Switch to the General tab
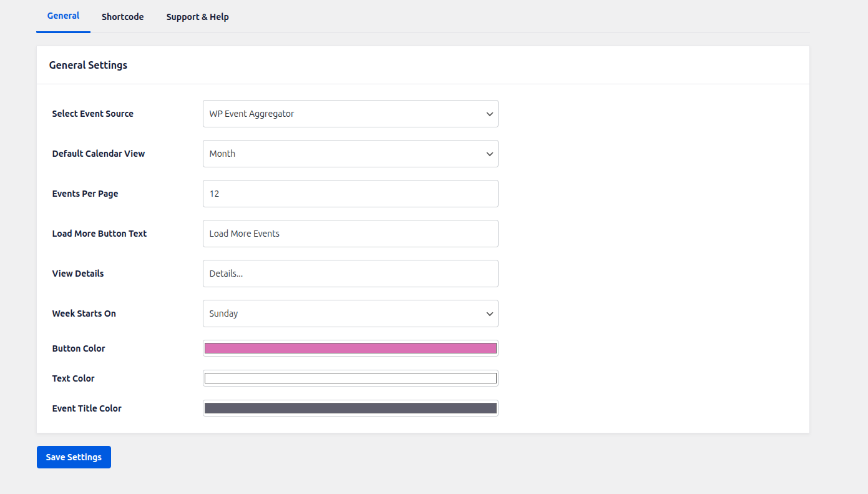868x494 pixels. pyautogui.click(x=63, y=16)
